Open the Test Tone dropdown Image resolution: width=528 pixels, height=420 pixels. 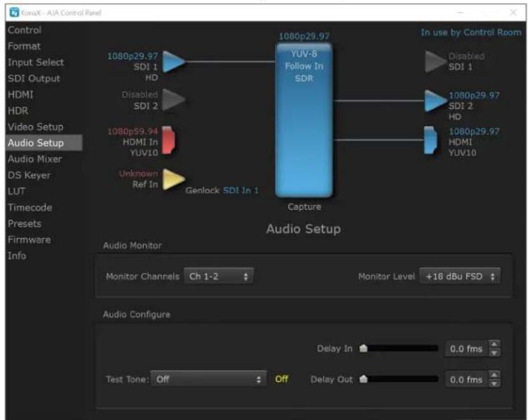tap(208, 379)
